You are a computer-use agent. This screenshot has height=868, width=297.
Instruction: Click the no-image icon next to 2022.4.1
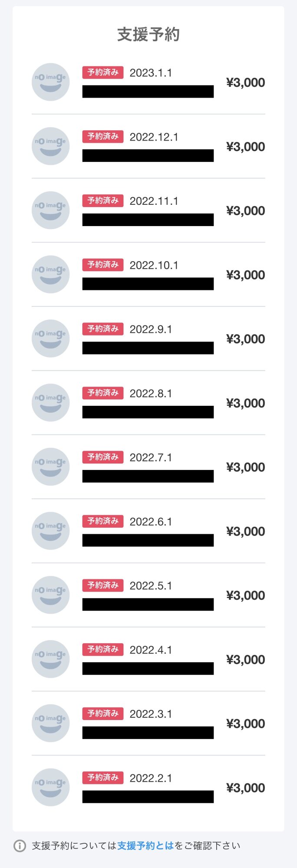(50, 659)
